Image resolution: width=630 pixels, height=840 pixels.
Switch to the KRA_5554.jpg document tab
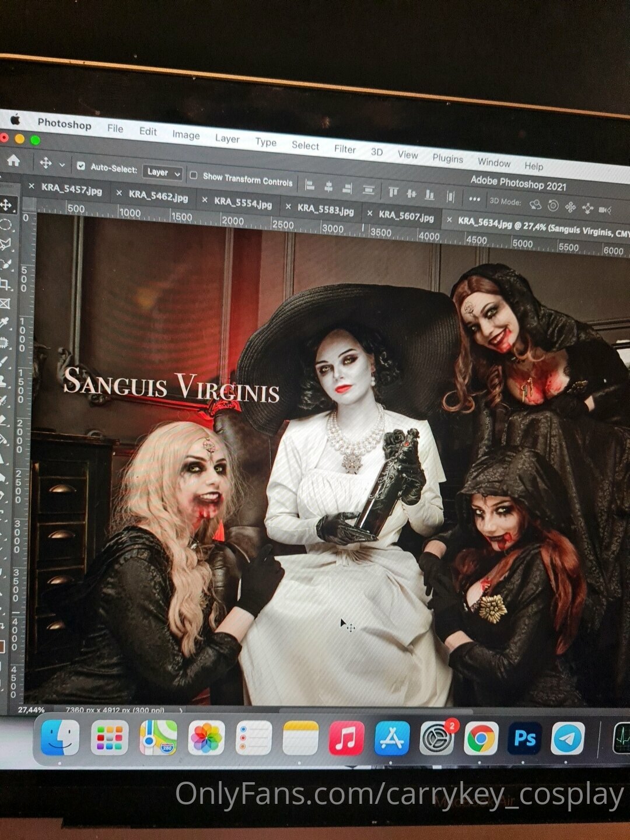click(x=243, y=203)
